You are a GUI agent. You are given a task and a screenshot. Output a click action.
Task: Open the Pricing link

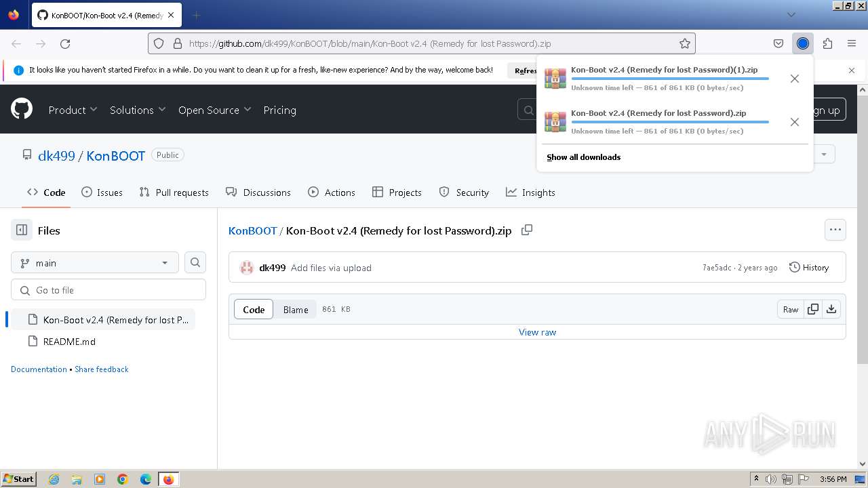[279, 110]
